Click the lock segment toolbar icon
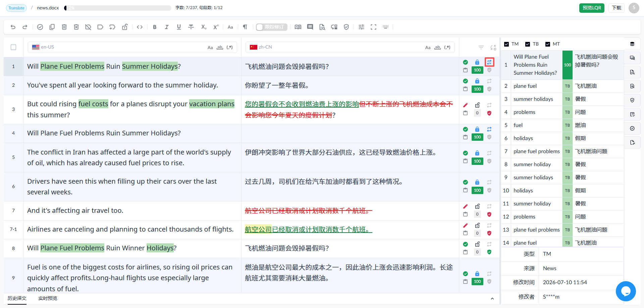This screenshot has height=308, width=644. point(124,27)
